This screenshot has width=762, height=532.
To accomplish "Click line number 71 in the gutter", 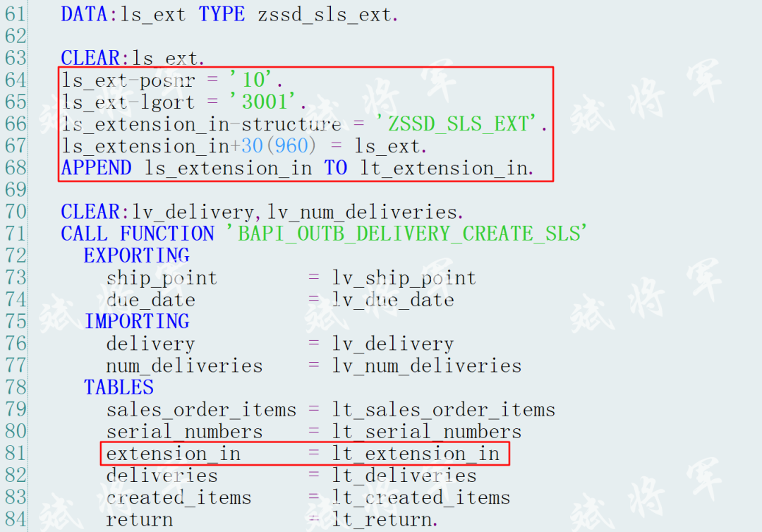I will point(16,234).
